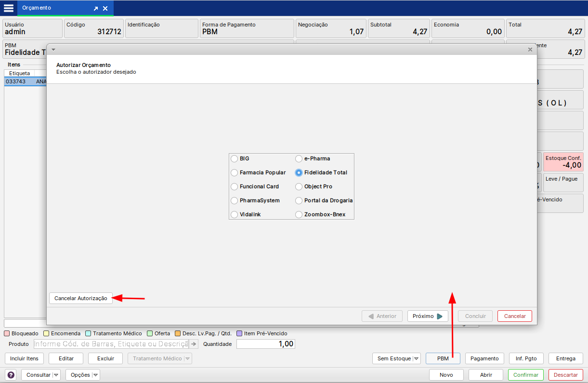The height and width of the screenshot is (383, 588).
Task: Click the Excluir button
Action: tap(105, 358)
